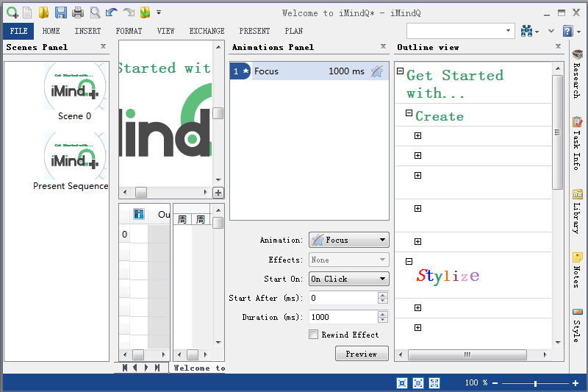Decrease Duration value with down arrow
Screen dimensions: 588x392
coord(382,320)
